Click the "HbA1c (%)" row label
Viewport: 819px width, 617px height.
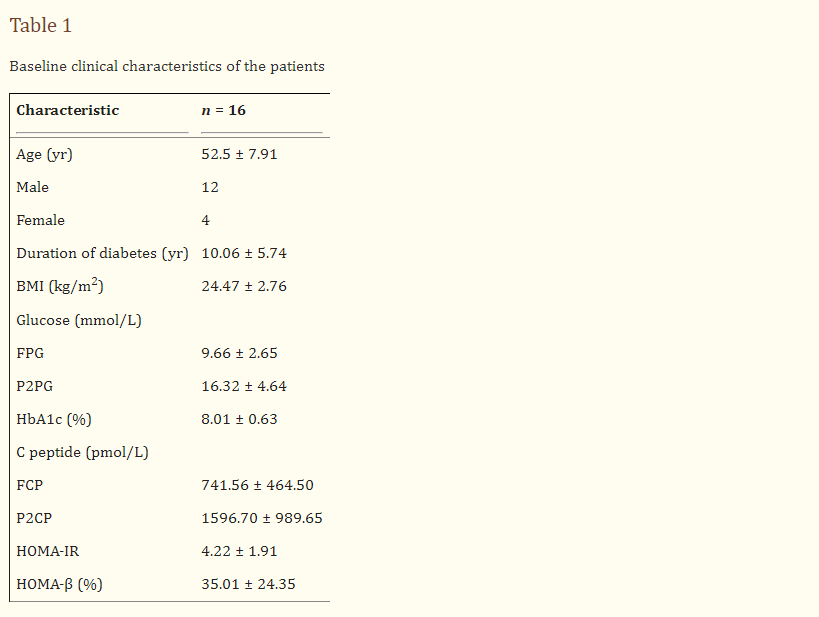tap(54, 419)
